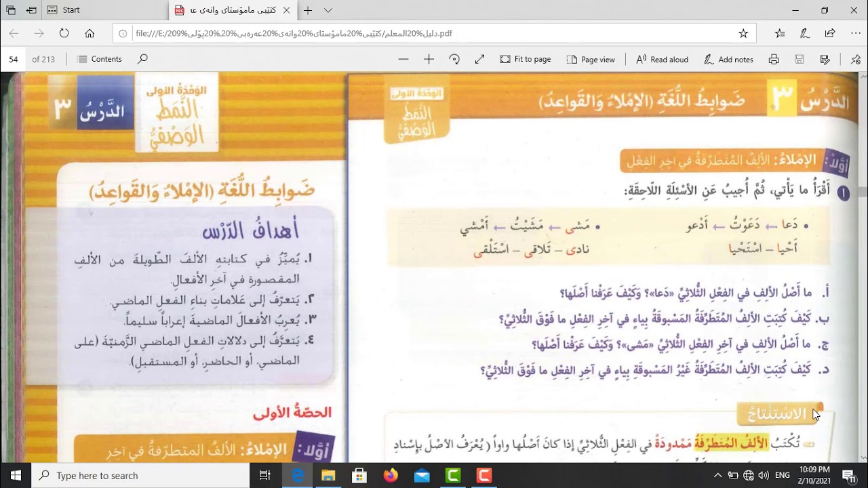Image resolution: width=868 pixels, height=488 pixels.
Task: Go back to the previous page
Action: coord(14,33)
